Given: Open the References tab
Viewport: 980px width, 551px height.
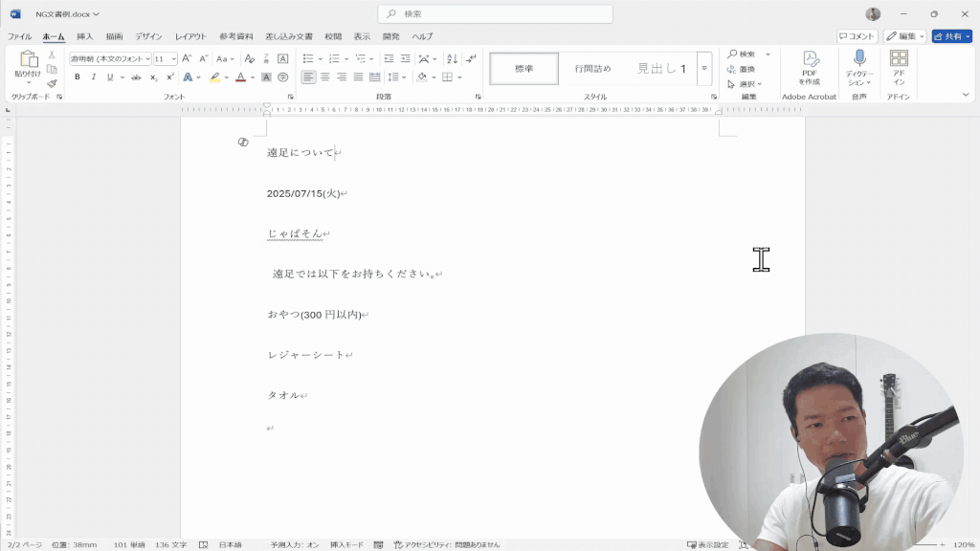Looking at the screenshot, I should point(236,37).
